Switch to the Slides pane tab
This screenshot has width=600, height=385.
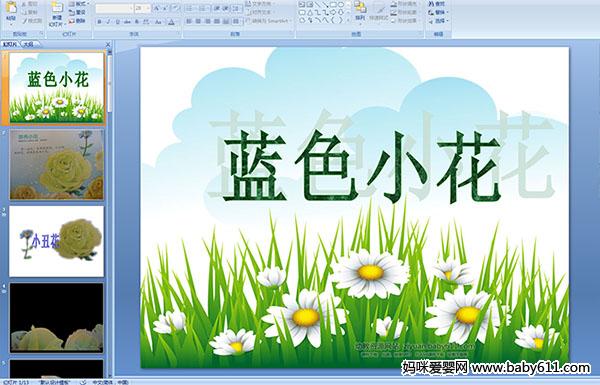pos(10,44)
